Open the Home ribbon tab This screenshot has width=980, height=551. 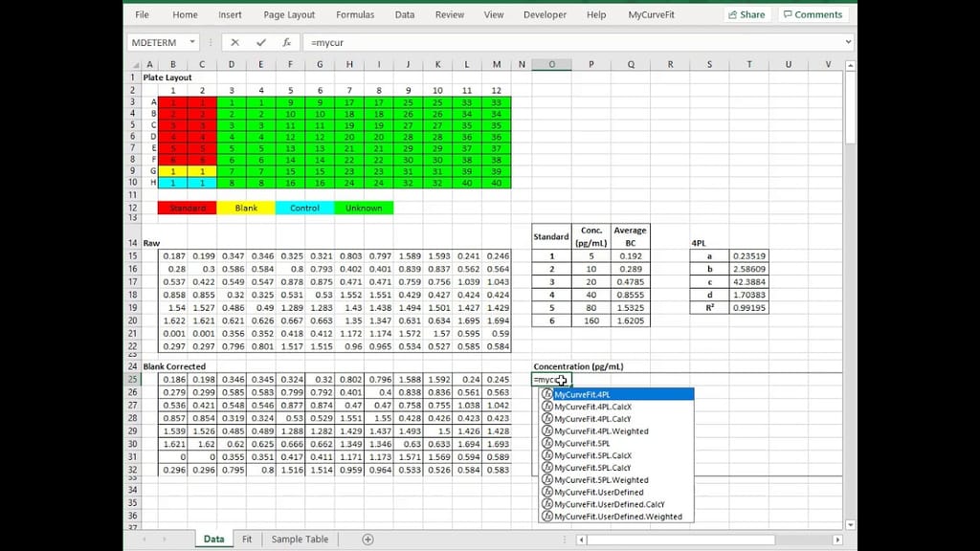click(x=185, y=14)
